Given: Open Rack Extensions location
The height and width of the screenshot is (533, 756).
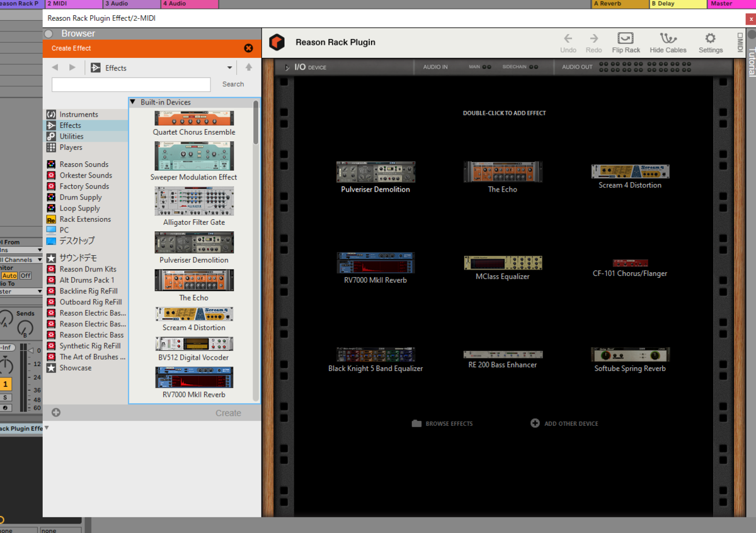Looking at the screenshot, I should [x=85, y=219].
